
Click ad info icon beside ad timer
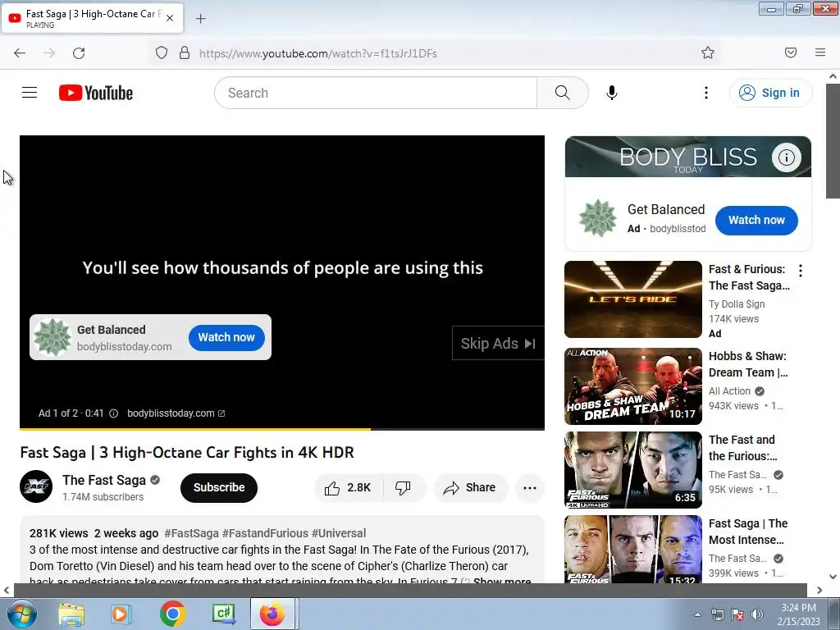pyautogui.click(x=113, y=413)
